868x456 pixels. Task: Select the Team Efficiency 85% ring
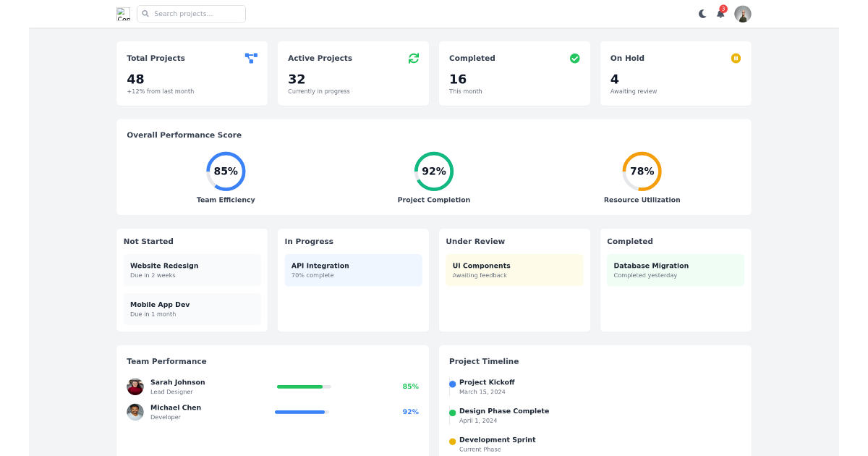point(226,172)
